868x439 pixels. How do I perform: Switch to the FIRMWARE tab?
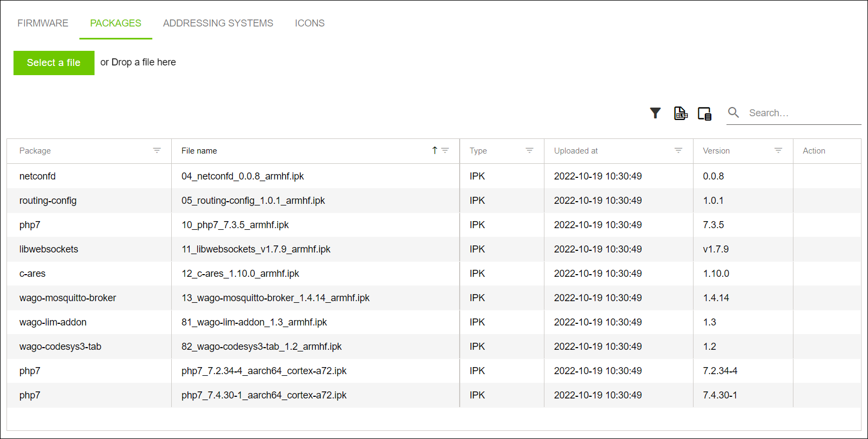pyautogui.click(x=43, y=23)
